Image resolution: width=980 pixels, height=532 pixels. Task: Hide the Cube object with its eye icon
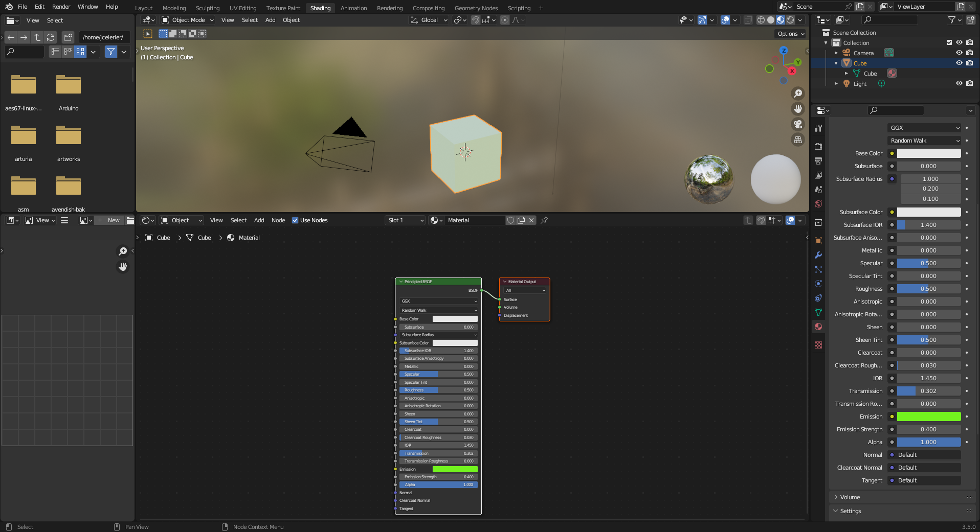(959, 63)
